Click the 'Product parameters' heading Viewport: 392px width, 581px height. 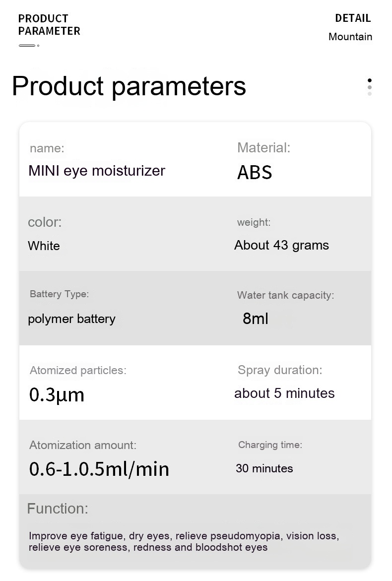tap(129, 86)
